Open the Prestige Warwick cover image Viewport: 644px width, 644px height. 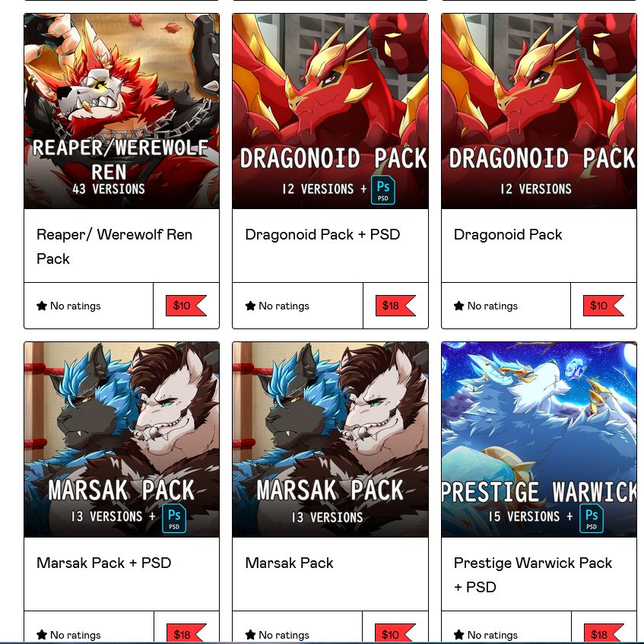coord(539,439)
